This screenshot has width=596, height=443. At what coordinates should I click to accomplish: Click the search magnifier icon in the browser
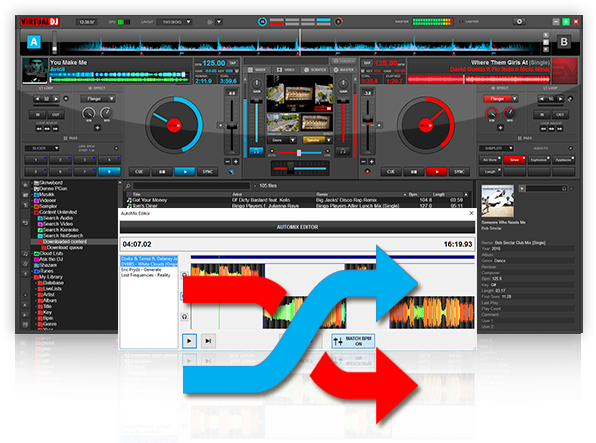pyautogui.click(x=128, y=186)
